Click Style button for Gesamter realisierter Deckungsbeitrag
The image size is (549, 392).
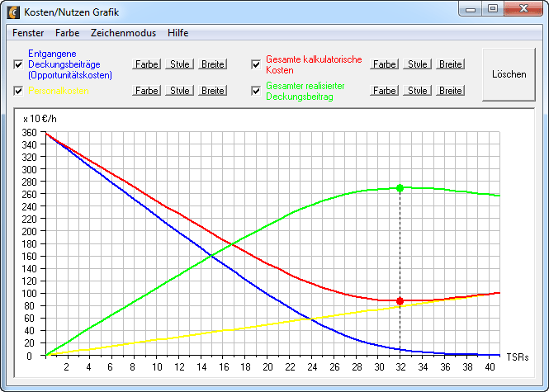tap(418, 91)
